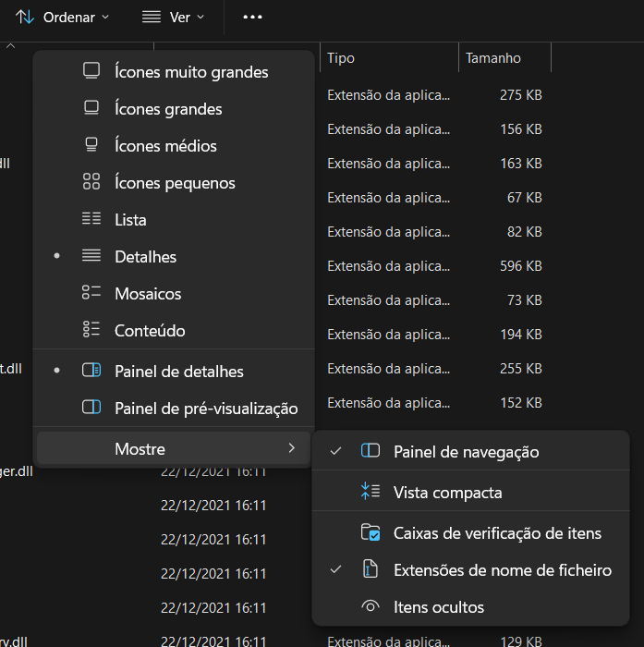Select Ícones grandes view
The image size is (644, 647).
point(174,108)
